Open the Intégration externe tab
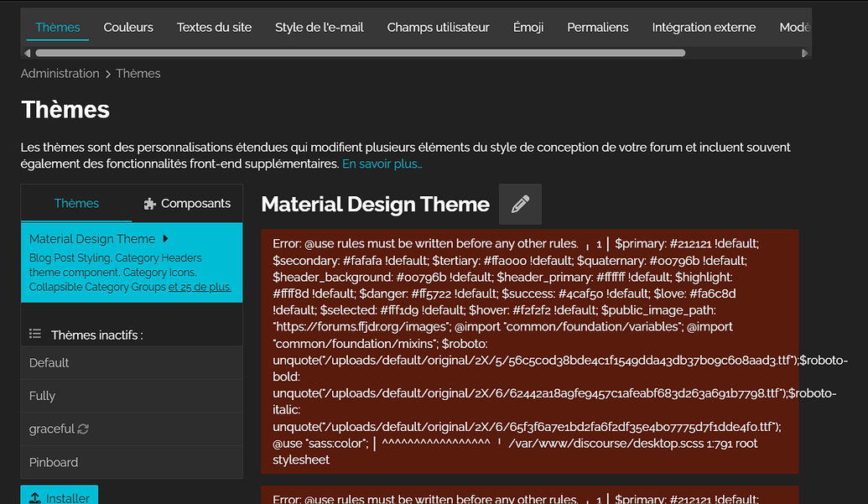Image resolution: width=868 pixels, height=504 pixels. click(704, 27)
